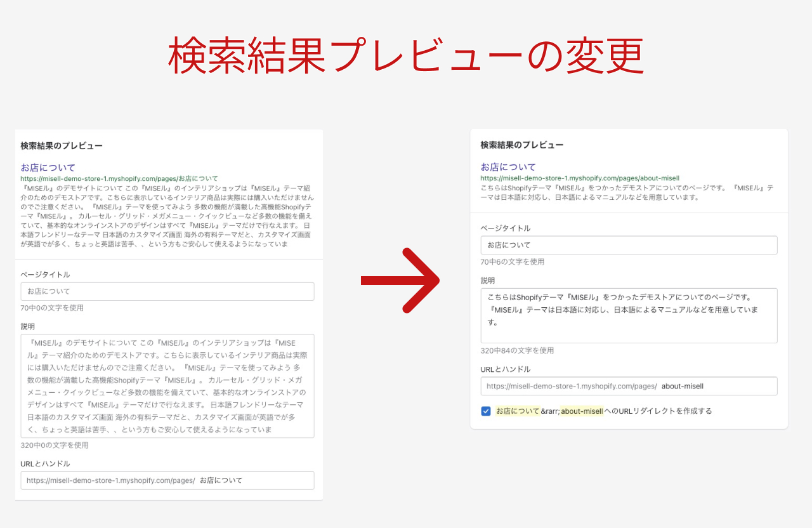Image resolution: width=812 pixels, height=528 pixels.
Task: Click the right panel's 説明 label
Action: click(x=488, y=280)
